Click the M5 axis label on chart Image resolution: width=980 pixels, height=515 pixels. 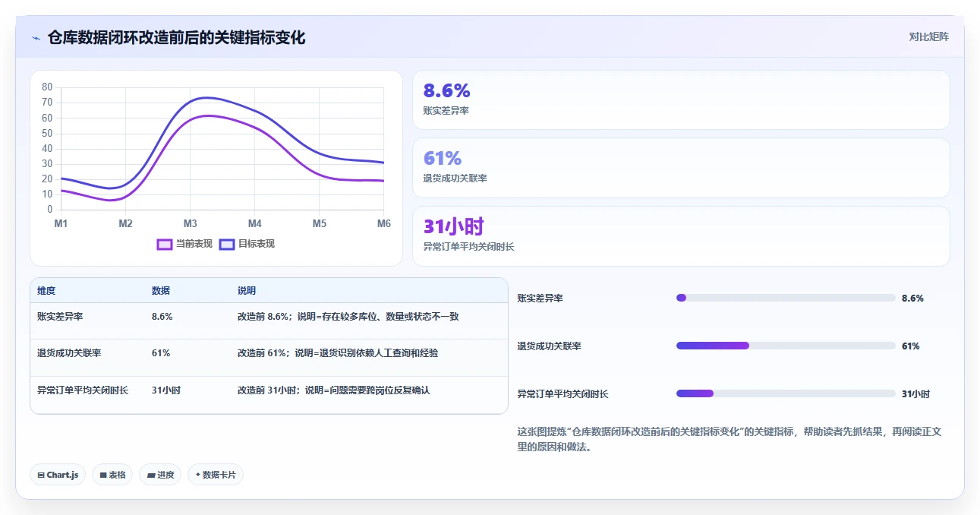point(320,223)
